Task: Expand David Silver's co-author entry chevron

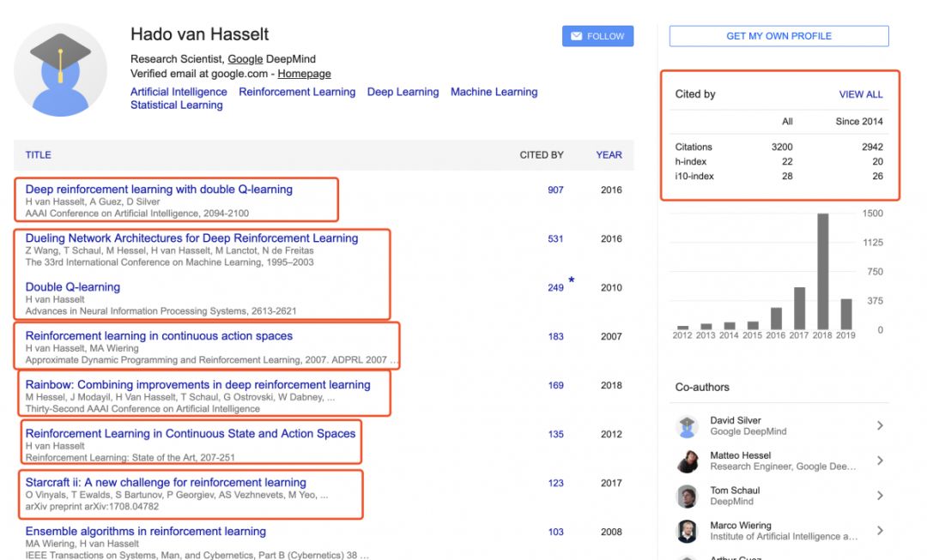Action: 880,426
